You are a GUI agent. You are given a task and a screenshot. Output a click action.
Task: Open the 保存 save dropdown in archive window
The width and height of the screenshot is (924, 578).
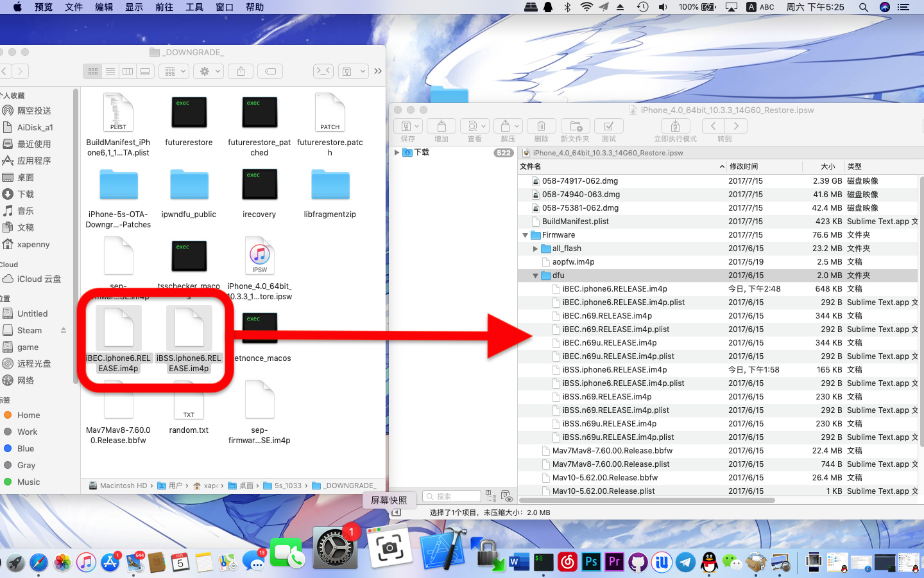408,126
